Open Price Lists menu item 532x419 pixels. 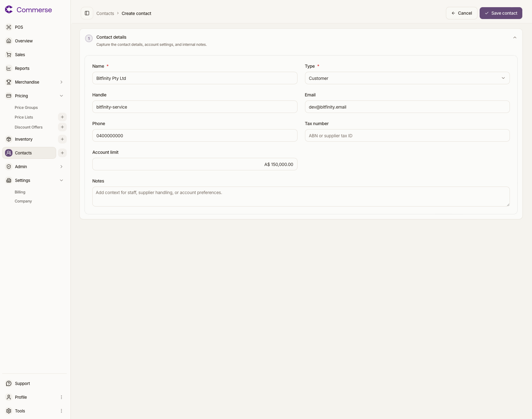24,117
